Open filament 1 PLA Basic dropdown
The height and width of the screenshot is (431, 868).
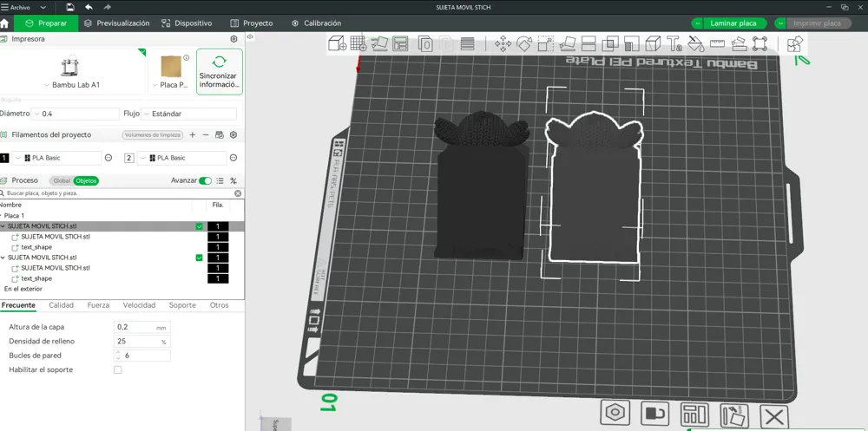coord(57,158)
